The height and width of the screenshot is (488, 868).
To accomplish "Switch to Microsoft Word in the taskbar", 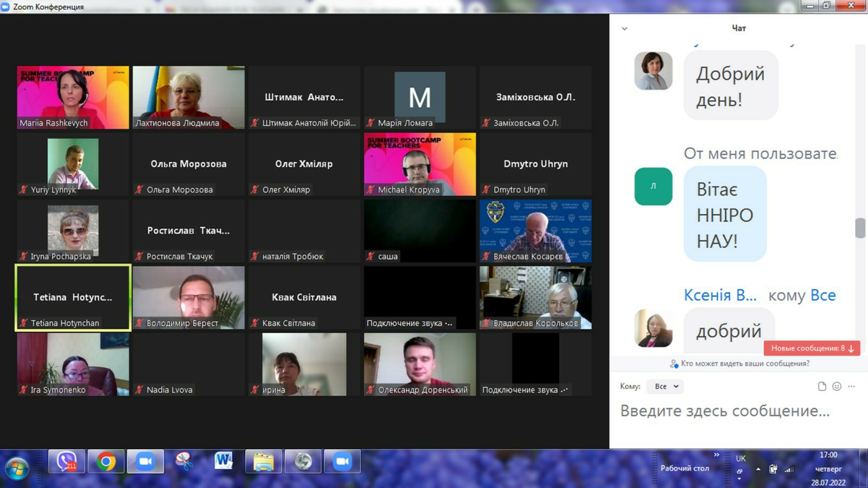I will click(224, 462).
